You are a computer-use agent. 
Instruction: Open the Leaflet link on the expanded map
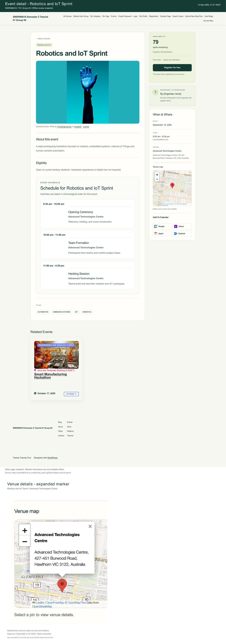(x=40, y=603)
